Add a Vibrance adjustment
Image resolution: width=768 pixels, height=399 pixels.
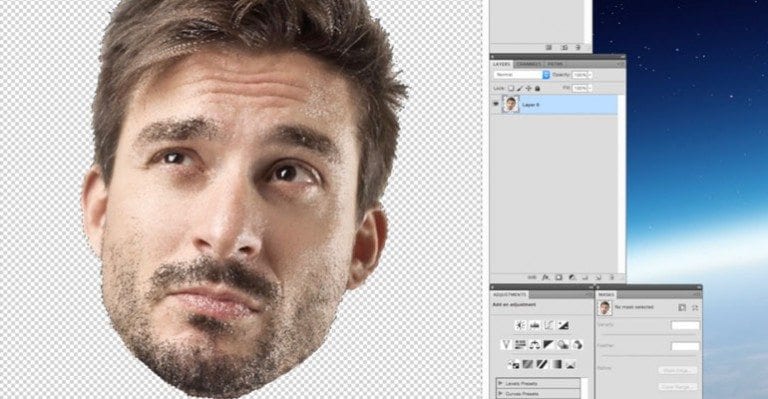(x=506, y=345)
